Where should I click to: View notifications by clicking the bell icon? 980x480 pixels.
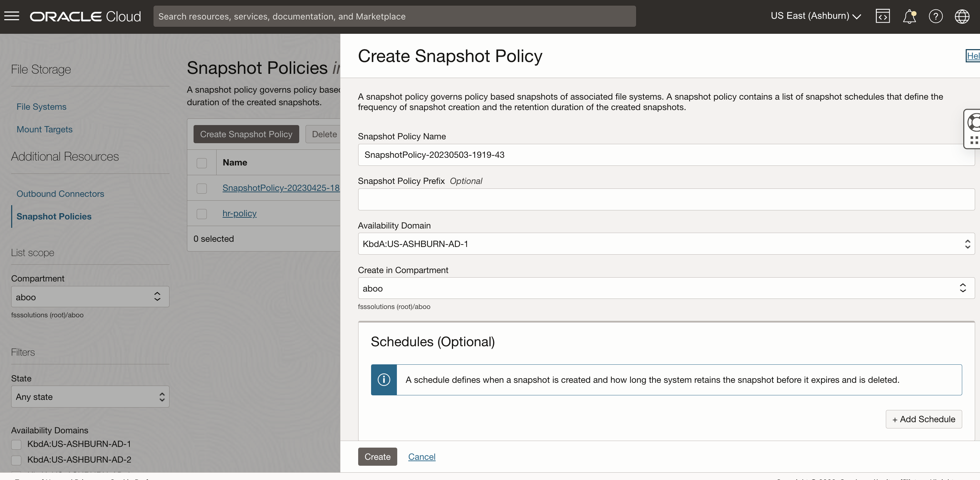tap(910, 16)
